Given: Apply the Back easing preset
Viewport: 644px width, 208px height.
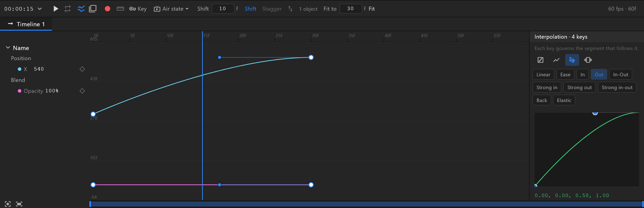Looking at the screenshot, I should pos(542,100).
